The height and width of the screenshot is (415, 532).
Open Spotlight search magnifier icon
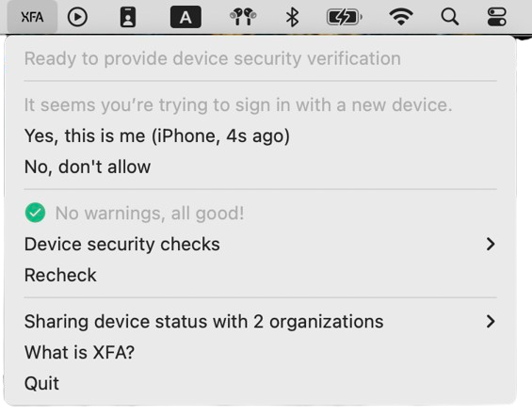[x=449, y=17]
